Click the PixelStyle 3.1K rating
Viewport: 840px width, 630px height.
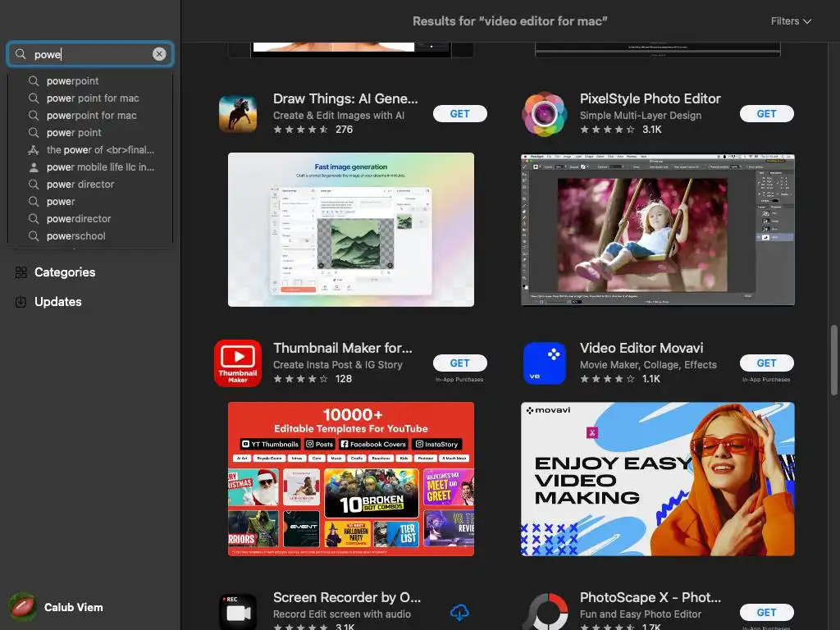621,129
